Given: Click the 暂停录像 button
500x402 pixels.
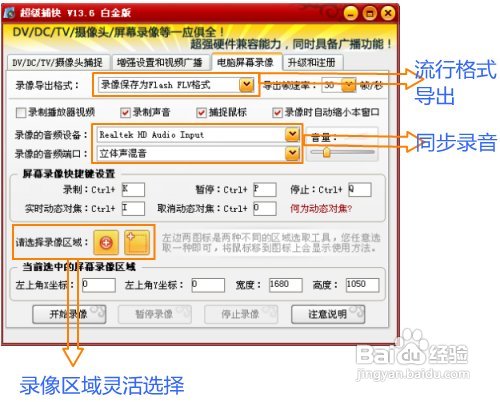Looking at the screenshot, I should (x=155, y=314).
